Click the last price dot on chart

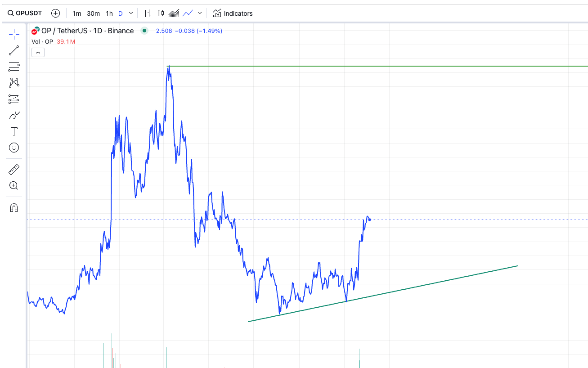[369, 220]
